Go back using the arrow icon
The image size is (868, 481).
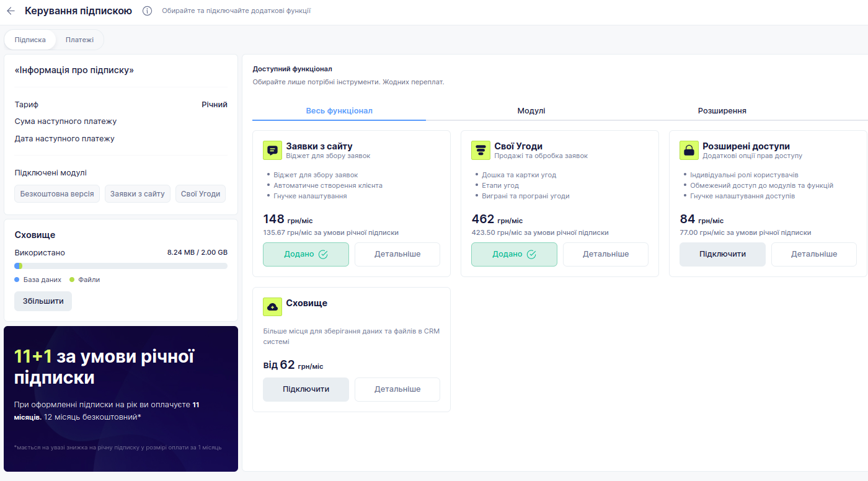(x=11, y=11)
